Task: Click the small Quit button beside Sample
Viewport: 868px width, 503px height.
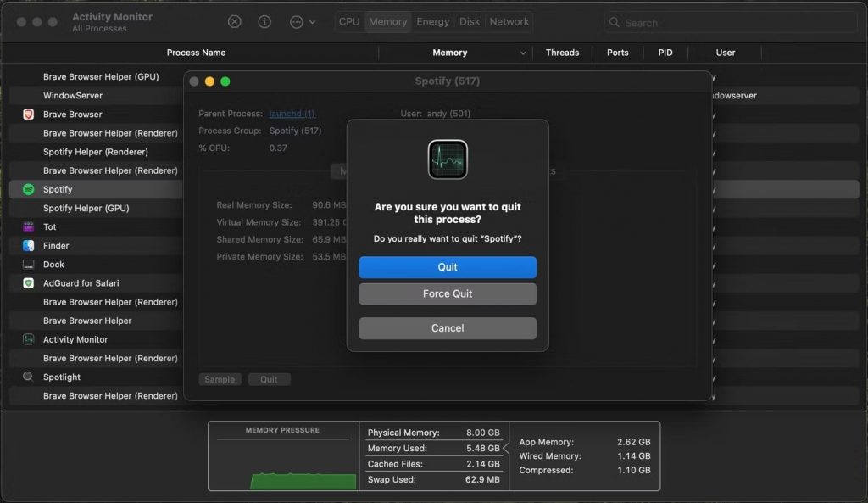Action: pos(269,379)
